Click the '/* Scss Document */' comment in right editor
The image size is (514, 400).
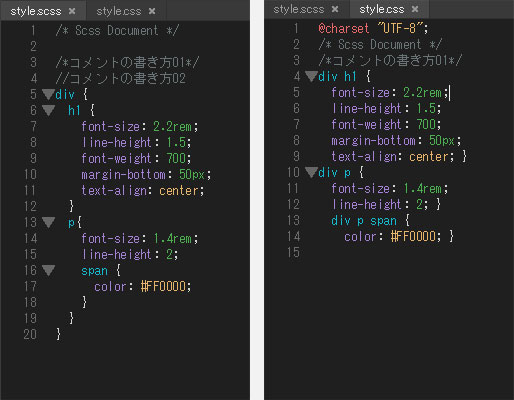pos(380,44)
